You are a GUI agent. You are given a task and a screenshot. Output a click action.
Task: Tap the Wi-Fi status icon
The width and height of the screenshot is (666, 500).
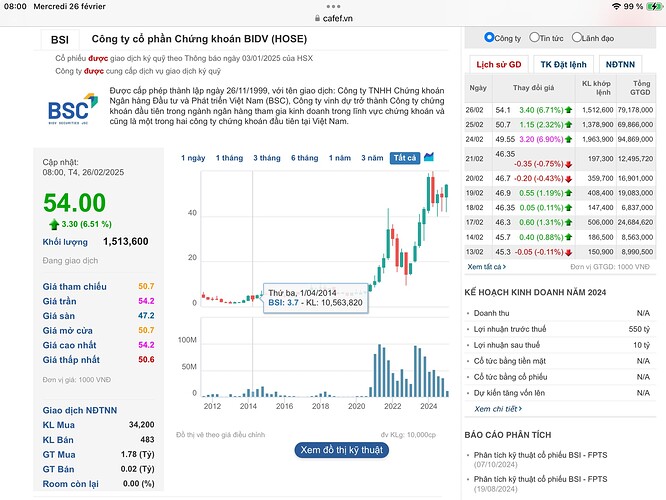(616, 6)
